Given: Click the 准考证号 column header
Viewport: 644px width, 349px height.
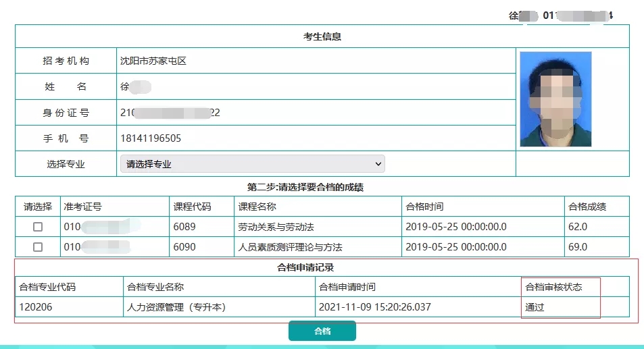Looking at the screenshot, I should point(82,207).
